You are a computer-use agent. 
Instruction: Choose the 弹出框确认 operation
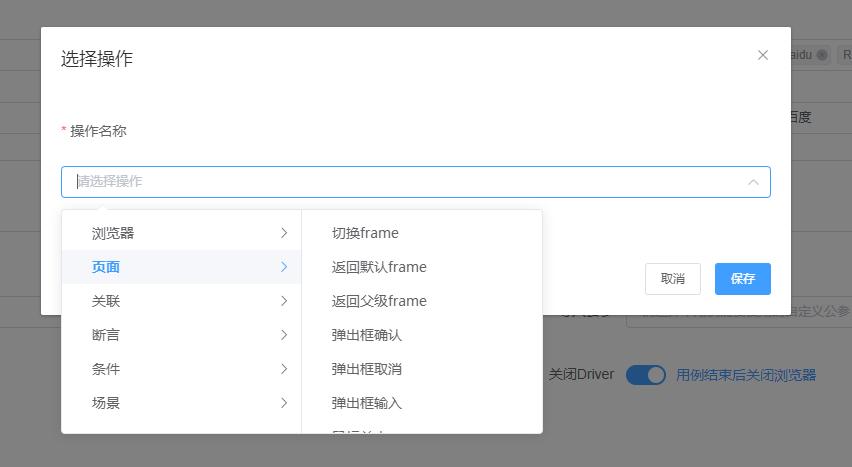click(x=422, y=335)
